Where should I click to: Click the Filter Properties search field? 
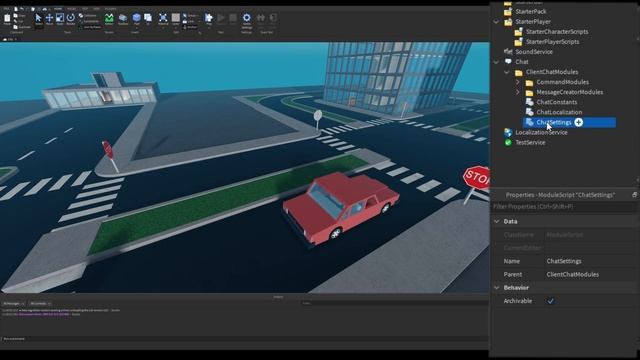tap(564, 207)
